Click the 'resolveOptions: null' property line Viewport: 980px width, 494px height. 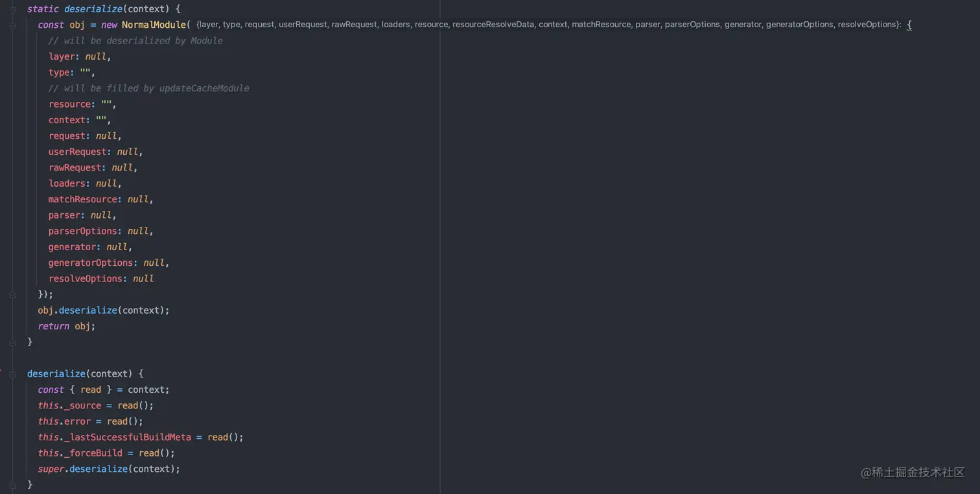(x=100, y=279)
